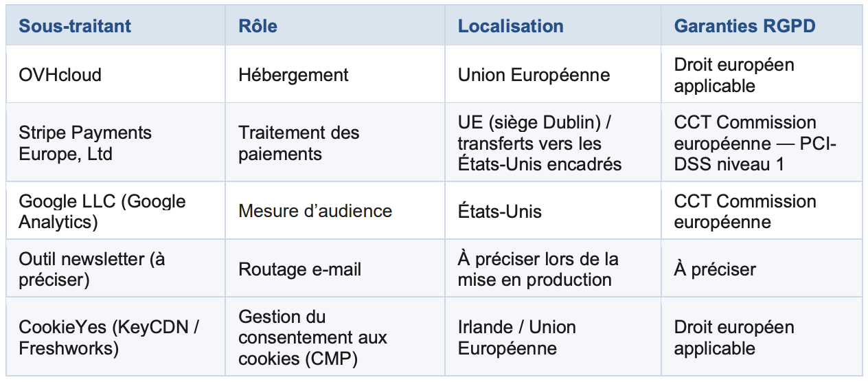Select the Hébergement cell
868x382 pixels.
tap(293, 75)
